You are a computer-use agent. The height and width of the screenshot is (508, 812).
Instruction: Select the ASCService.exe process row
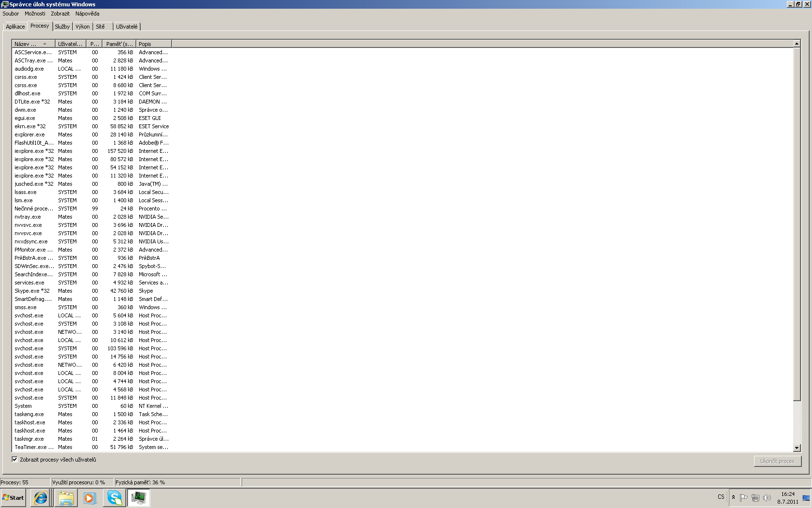[92, 52]
